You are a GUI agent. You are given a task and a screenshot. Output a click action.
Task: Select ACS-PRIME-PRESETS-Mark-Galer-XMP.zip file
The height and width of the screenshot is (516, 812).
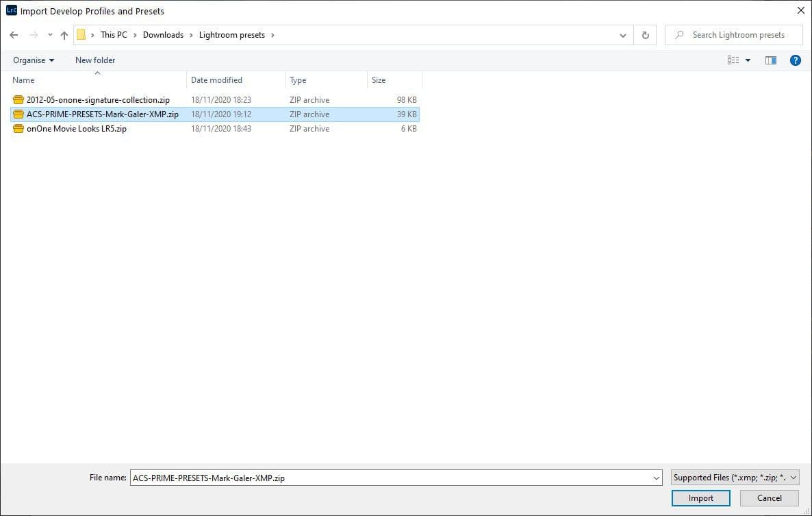102,114
